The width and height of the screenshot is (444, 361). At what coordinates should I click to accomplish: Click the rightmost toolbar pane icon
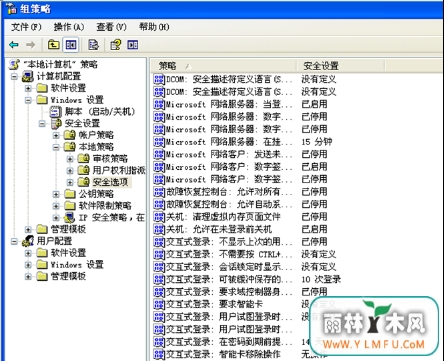click(x=133, y=45)
